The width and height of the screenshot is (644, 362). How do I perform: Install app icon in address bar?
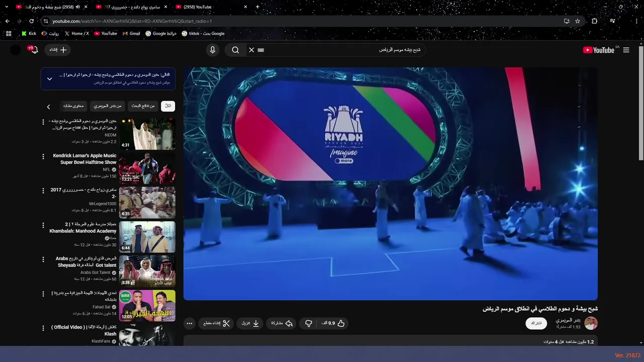567,21
